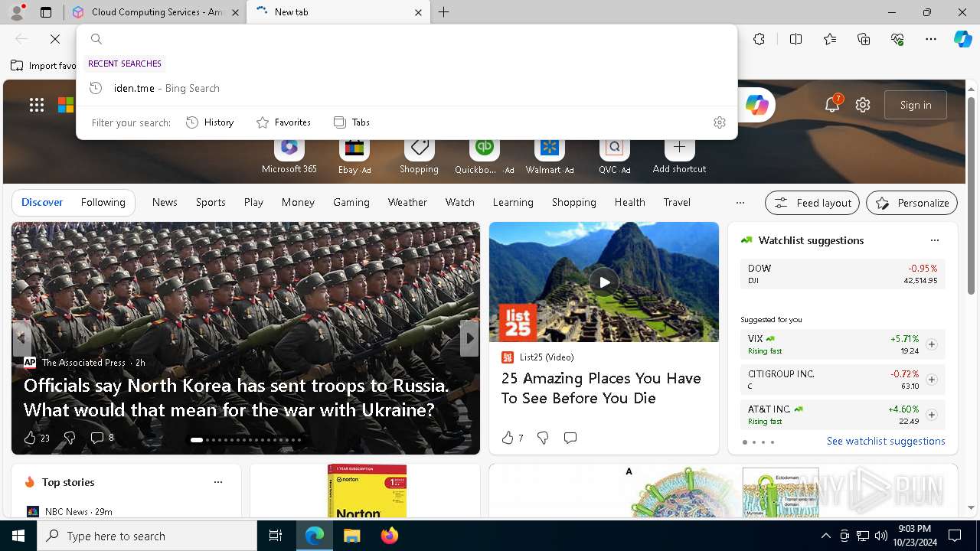Go to the next carousel story
The height and width of the screenshot is (551, 980).
point(469,337)
